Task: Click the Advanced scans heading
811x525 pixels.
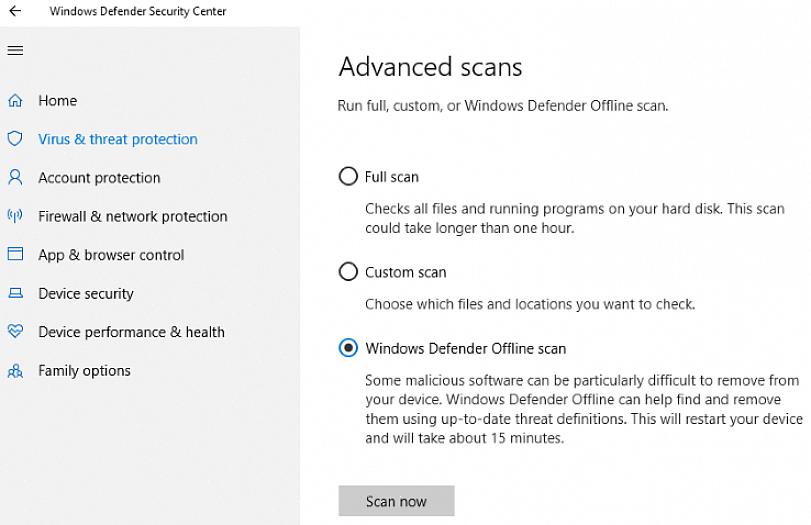Action: pos(430,67)
